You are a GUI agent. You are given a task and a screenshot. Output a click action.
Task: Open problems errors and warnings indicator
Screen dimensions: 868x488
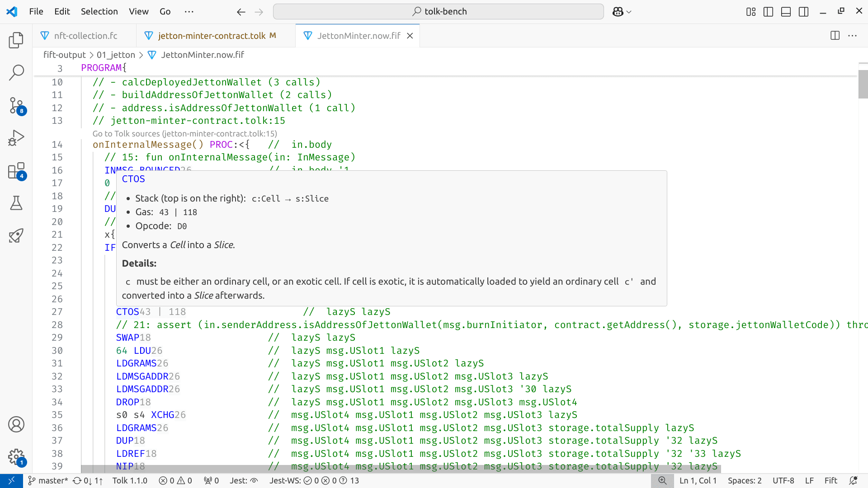pos(175,481)
